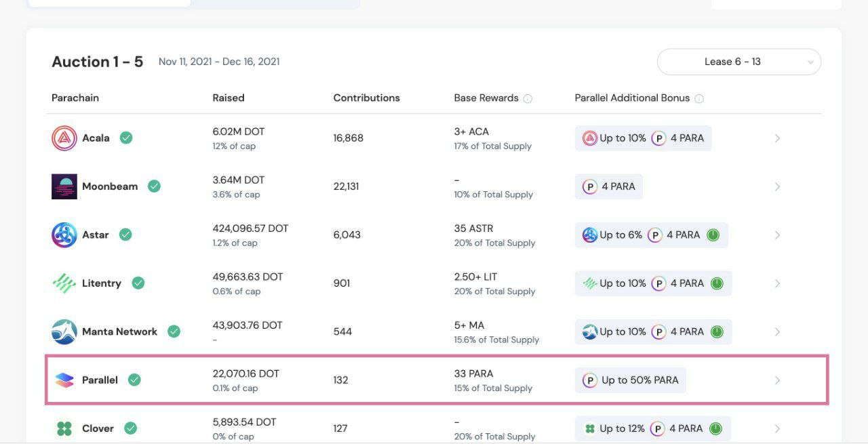868x444 pixels.
Task: Click the Moonbeam '4 PARA' bonus badge
Action: (609, 186)
